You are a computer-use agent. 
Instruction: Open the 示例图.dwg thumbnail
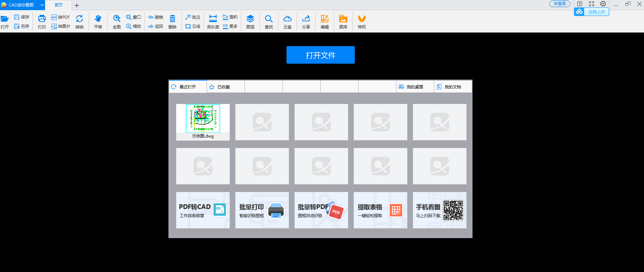coord(203,119)
